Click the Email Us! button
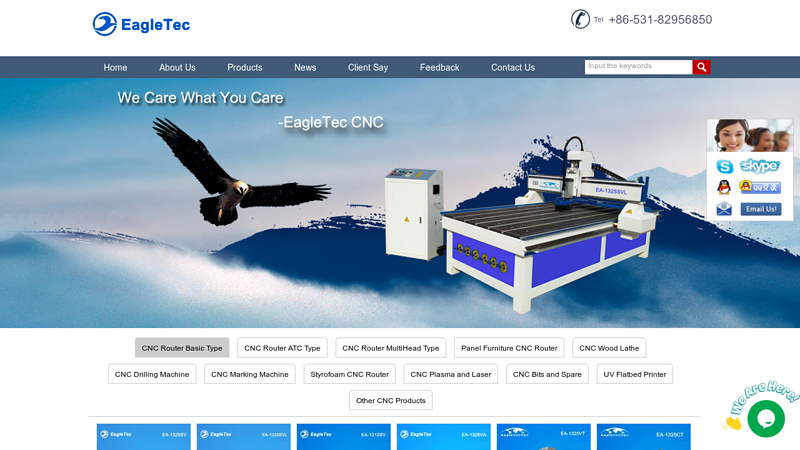Image resolution: width=800 pixels, height=450 pixels. (x=761, y=209)
